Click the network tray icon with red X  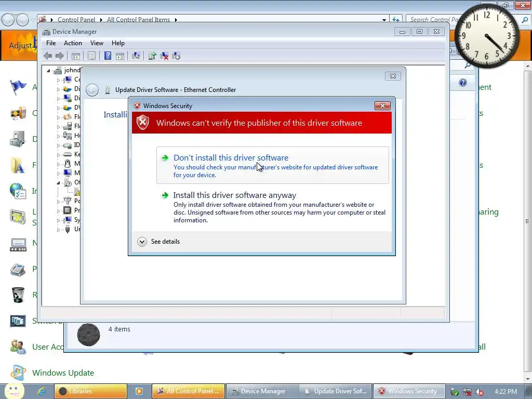click(x=467, y=392)
